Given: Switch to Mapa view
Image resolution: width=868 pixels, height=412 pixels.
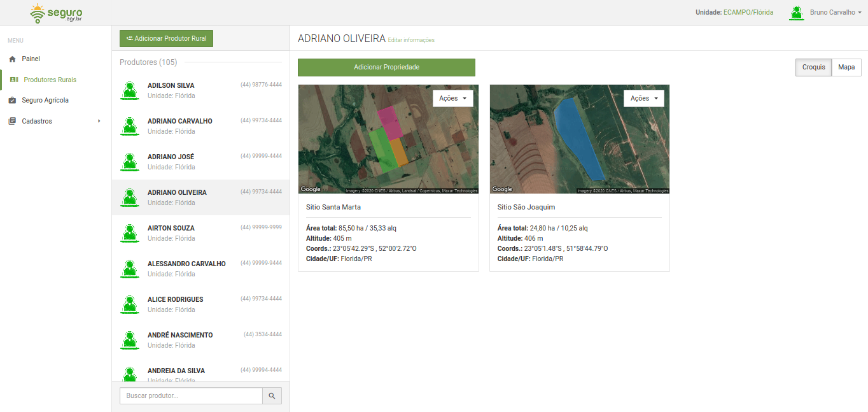Looking at the screenshot, I should pos(846,67).
